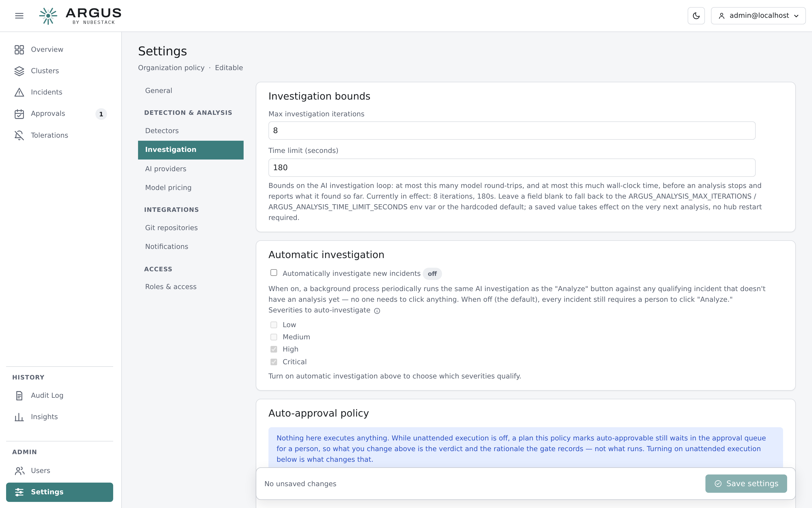The height and width of the screenshot is (508, 812).
Task: Open the admin@localhost account dropdown chevron
Action: click(796, 16)
